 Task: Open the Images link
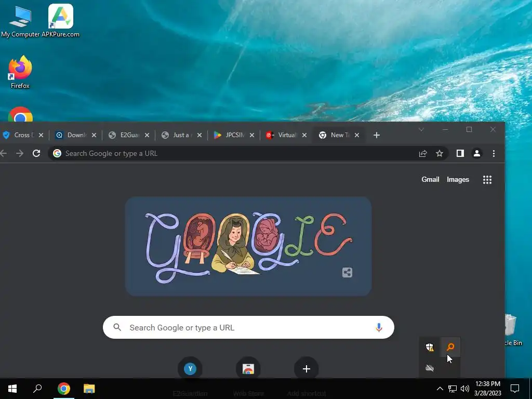458,179
